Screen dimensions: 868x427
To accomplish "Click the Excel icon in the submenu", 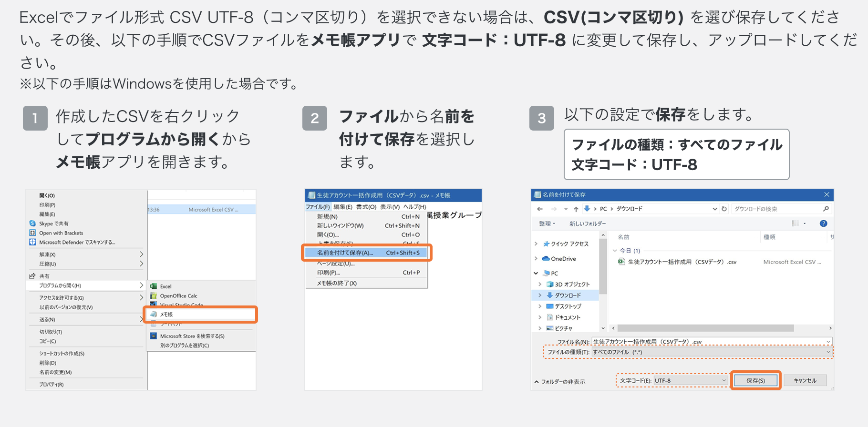I will point(154,286).
